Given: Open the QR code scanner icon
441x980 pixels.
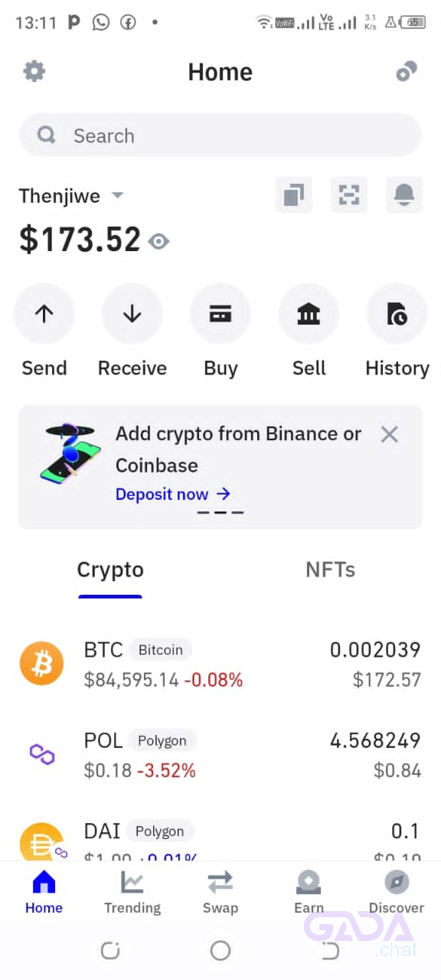Looking at the screenshot, I should [x=349, y=195].
